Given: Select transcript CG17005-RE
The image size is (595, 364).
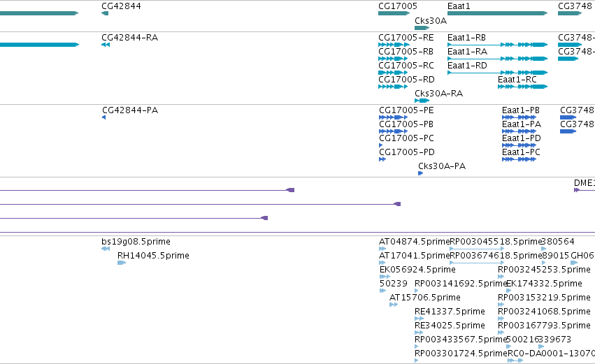Looking at the screenshot, I should [x=406, y=38].
